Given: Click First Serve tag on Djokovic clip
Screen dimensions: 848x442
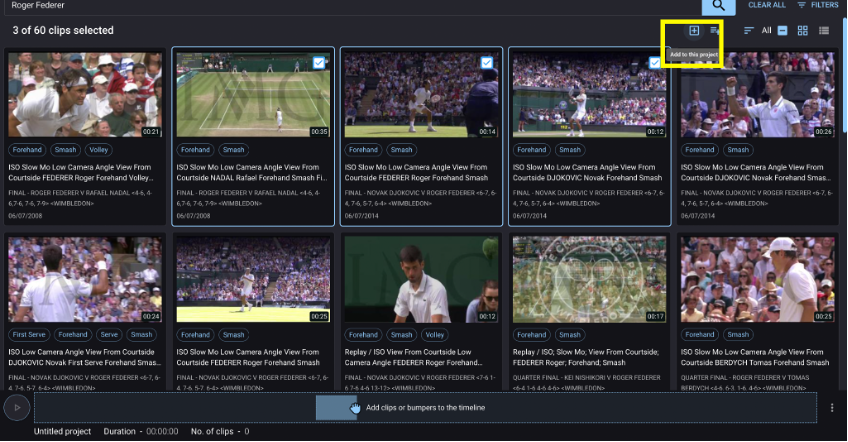Looking at the screenshot, I should [29, 335].
